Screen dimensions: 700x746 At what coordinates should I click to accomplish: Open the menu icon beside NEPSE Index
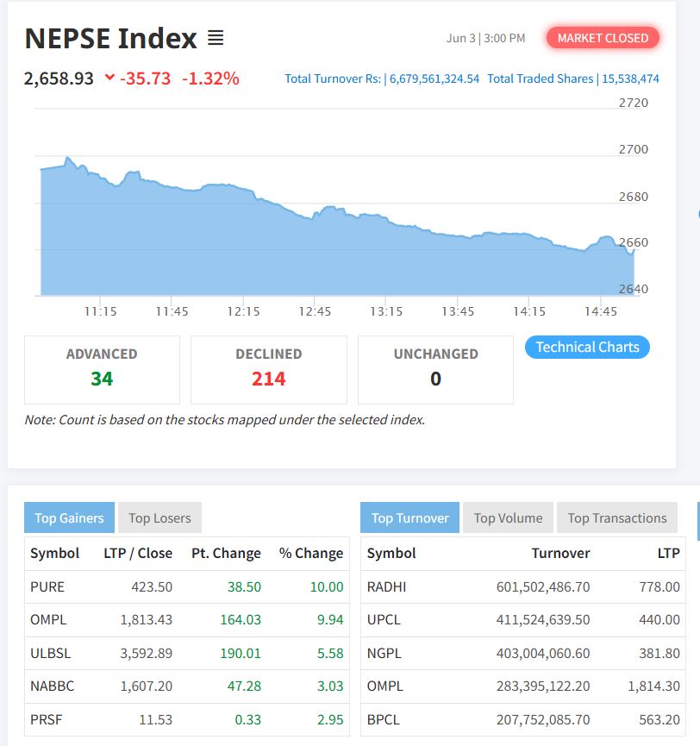point(215,39)
